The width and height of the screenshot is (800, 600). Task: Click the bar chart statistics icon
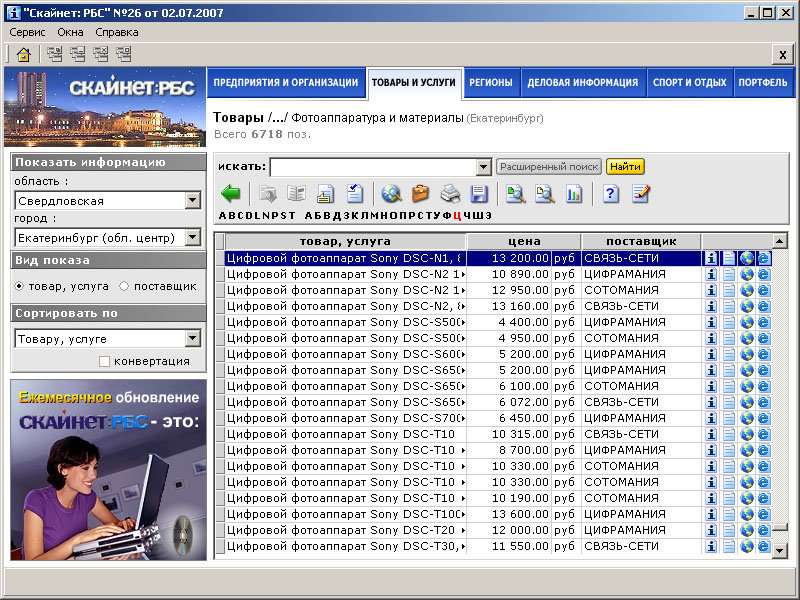574,194
